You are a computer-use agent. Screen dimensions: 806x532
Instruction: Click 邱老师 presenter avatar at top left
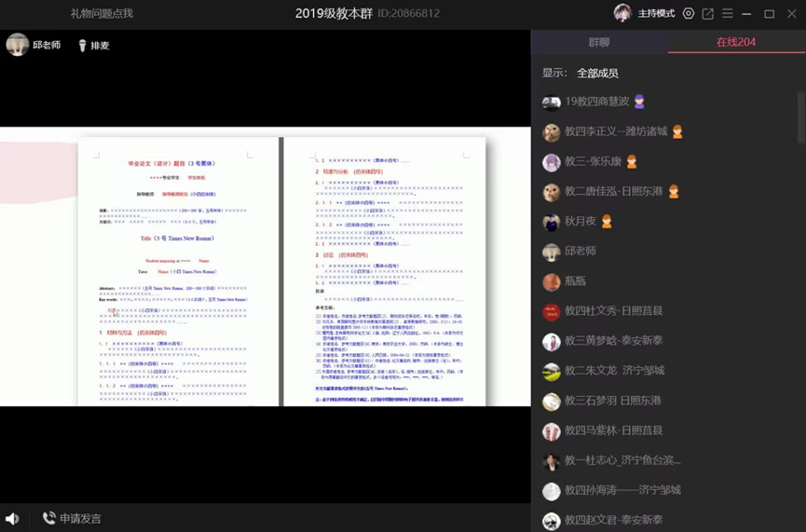point(18,45)
